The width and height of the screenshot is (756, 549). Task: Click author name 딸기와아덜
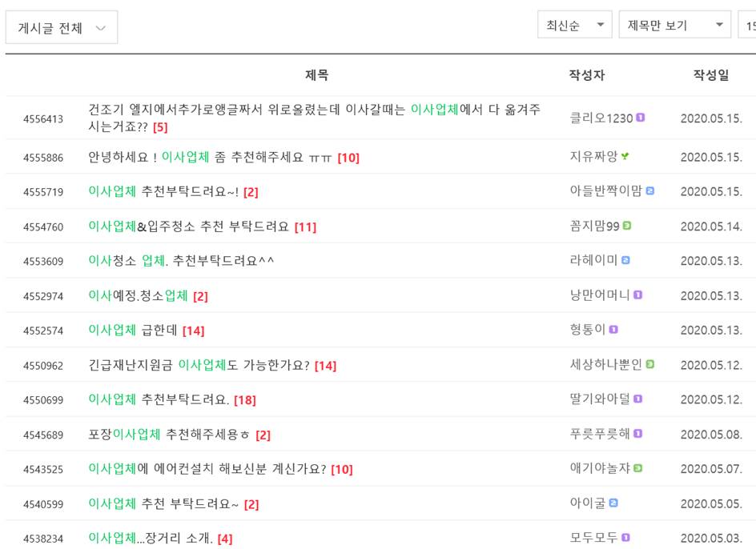(600, 399)
